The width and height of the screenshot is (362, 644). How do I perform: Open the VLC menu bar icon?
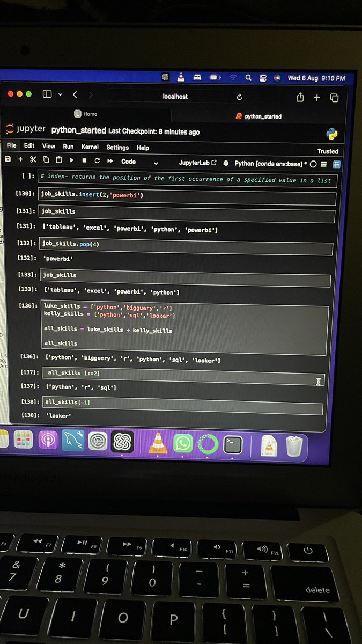click(181, 77)
